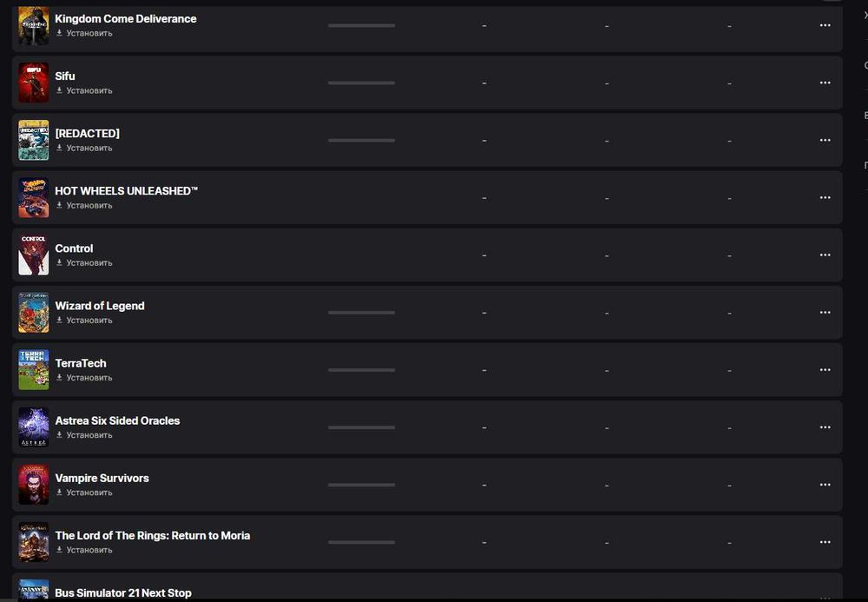Select the Bus Simulator 21 Next Stop title
868x602 pixels.
(x=122, y=592)
